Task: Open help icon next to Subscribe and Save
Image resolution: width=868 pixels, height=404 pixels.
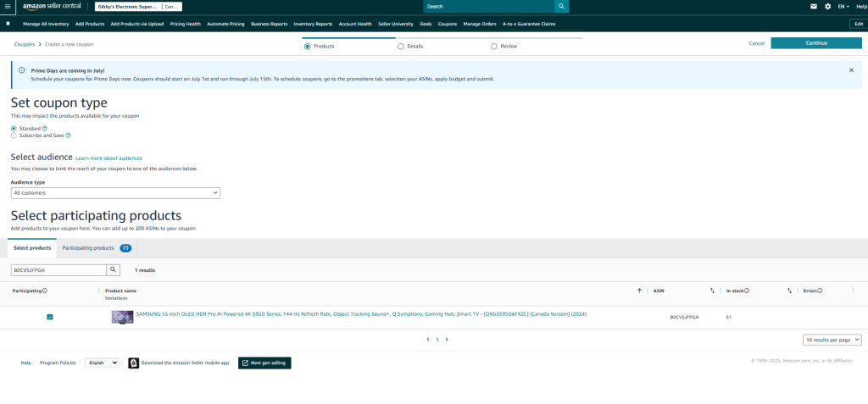Action: coord(68,135)
